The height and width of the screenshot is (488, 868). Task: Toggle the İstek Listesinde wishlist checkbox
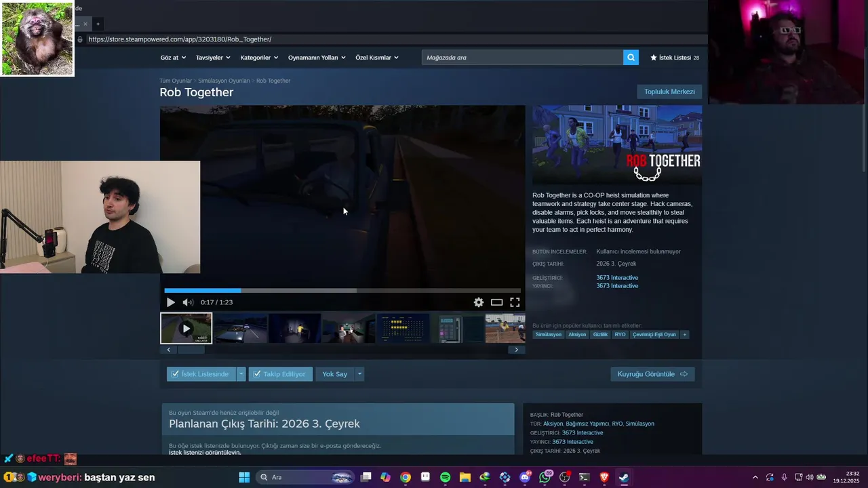(x=201, y=374)
